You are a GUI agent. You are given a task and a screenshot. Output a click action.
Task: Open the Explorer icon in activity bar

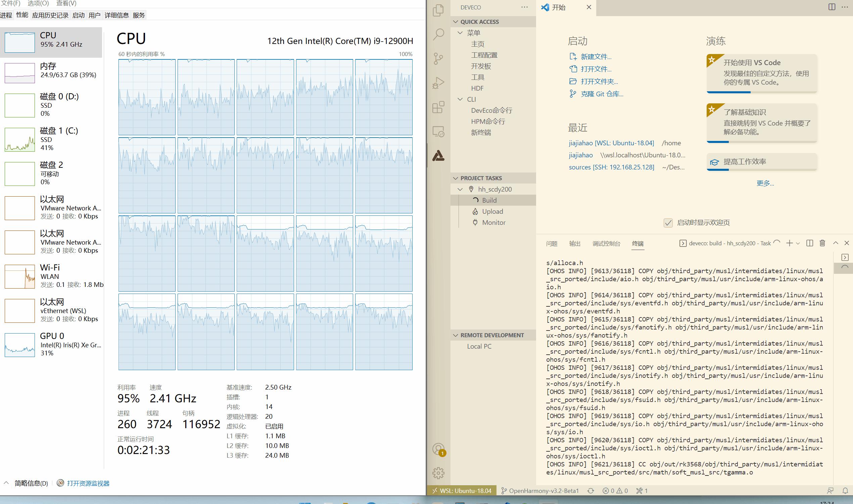(438, 10)
